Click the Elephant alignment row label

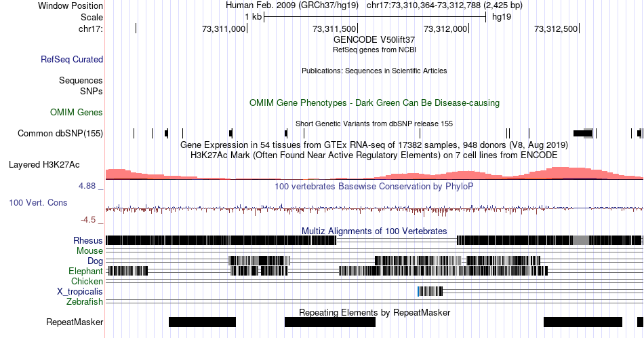click(x=85, y=271)
